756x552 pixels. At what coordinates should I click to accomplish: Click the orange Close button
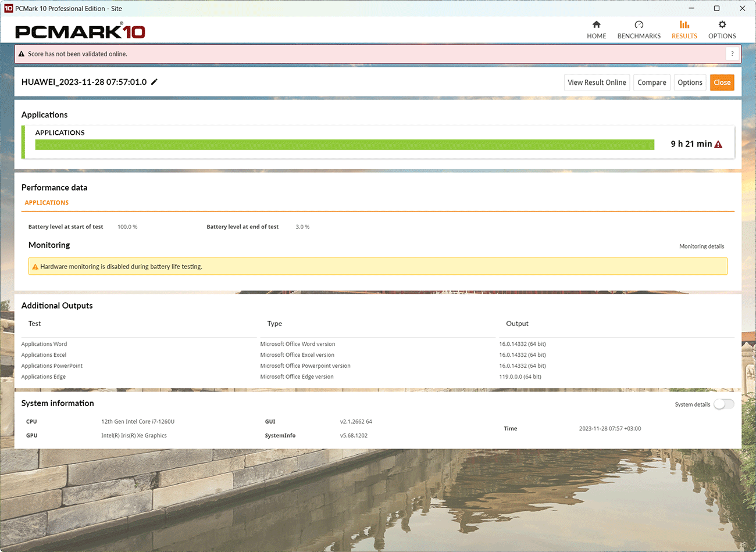click(722, 83)
